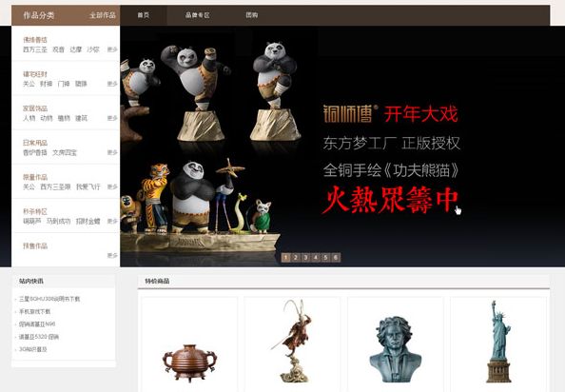Open the 限量作品 category heading

35,177
